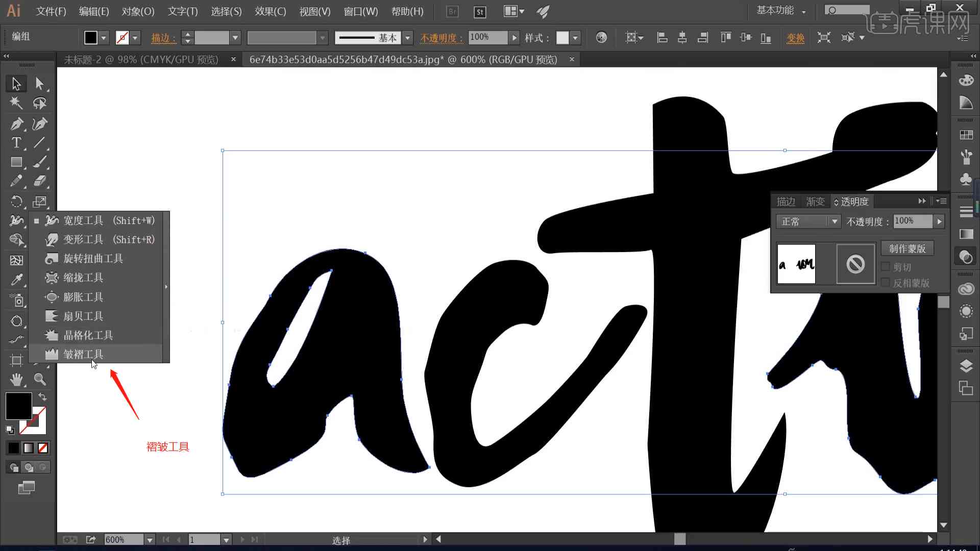Open the 效果(C) menu
The image size is (980, 551).
(x=270, y=11)
